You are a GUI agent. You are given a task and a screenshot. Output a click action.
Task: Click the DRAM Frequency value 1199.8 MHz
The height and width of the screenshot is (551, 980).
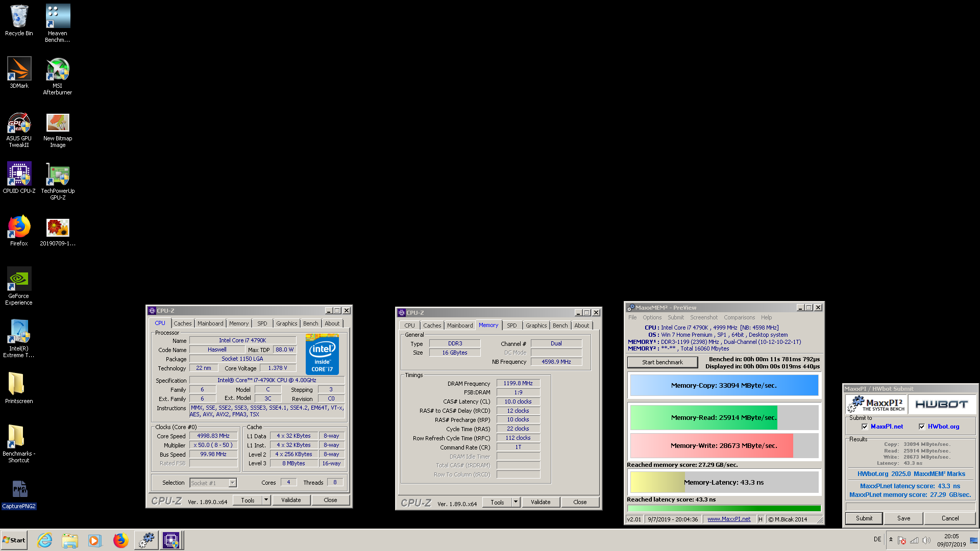coord(518,384)
